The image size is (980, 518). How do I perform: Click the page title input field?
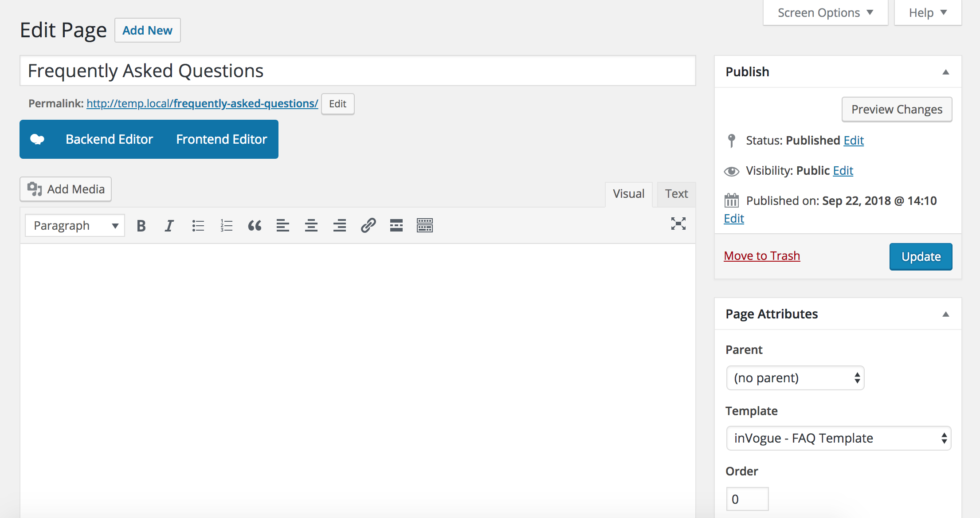357,71
